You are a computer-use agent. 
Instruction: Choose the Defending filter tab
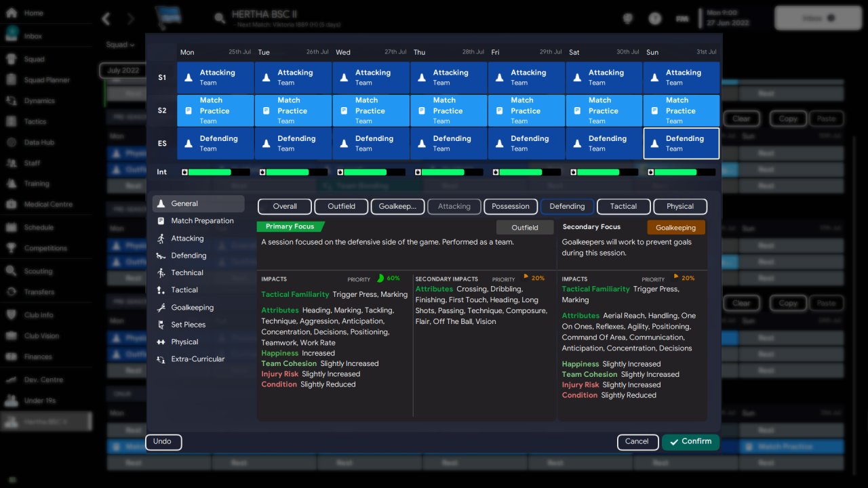[567, 207]
